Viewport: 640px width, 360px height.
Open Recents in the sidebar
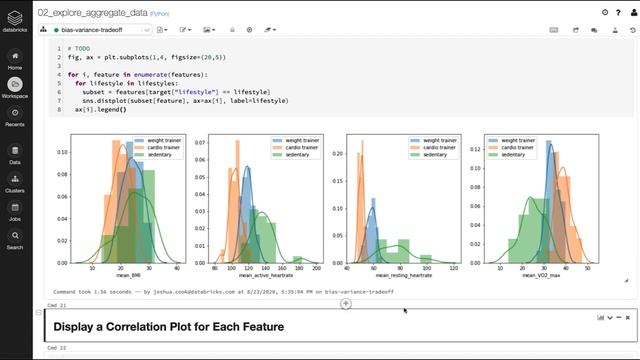point(15,117)
